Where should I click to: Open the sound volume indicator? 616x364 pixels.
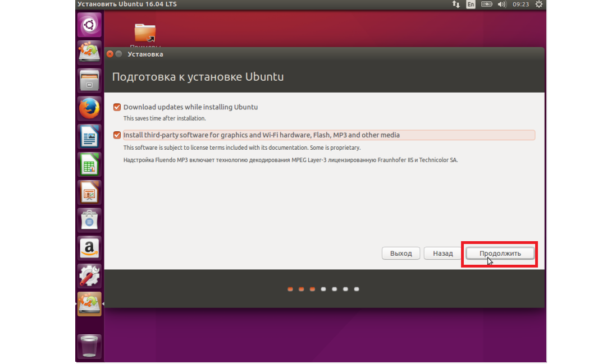pos(501,4)
